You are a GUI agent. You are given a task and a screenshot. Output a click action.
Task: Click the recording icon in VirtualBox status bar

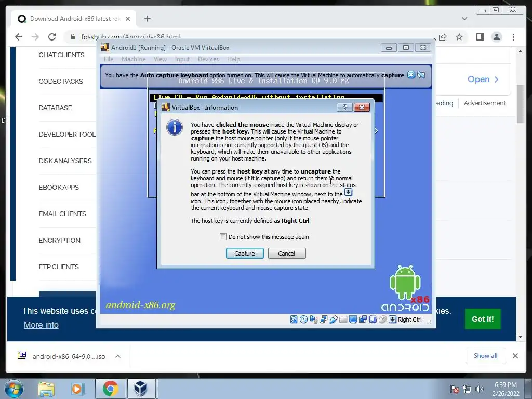click(x=363, y=320)
